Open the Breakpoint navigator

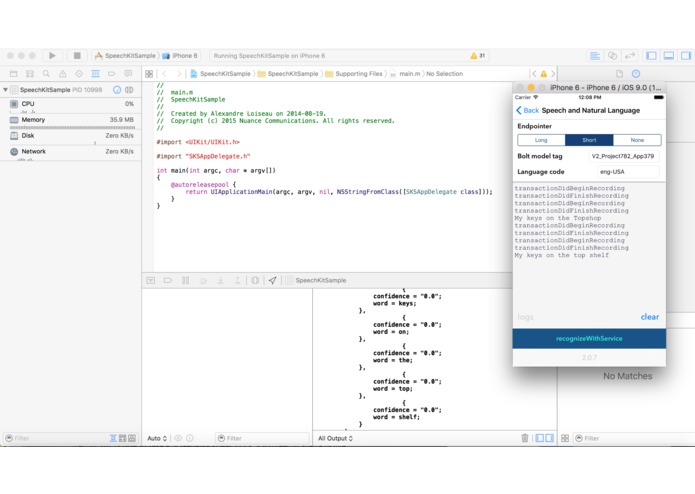point(112,74)
